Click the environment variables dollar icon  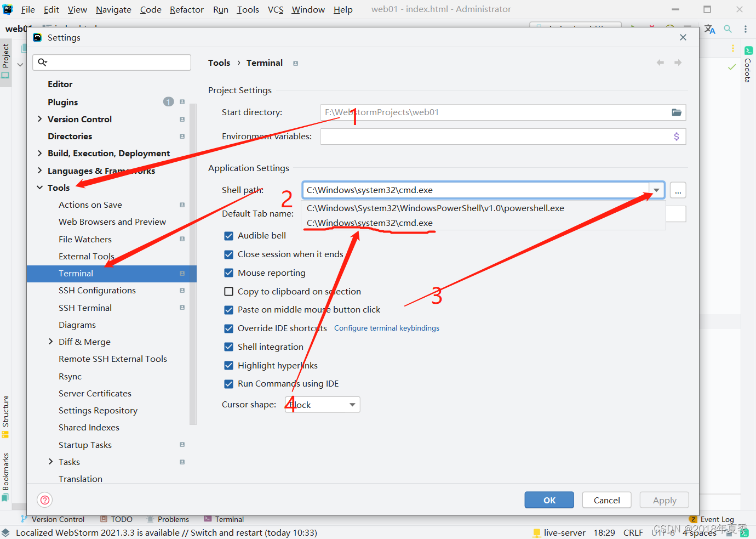coord(677,137)
